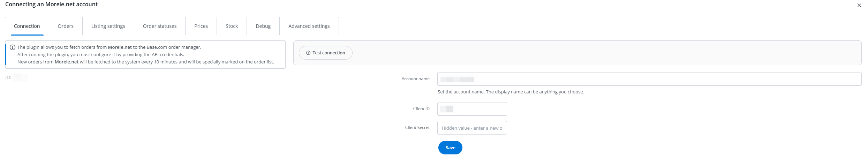Screen dimensions: 868x168
Task: Close the Morele.net account dialog
Action: click(859, 5)
